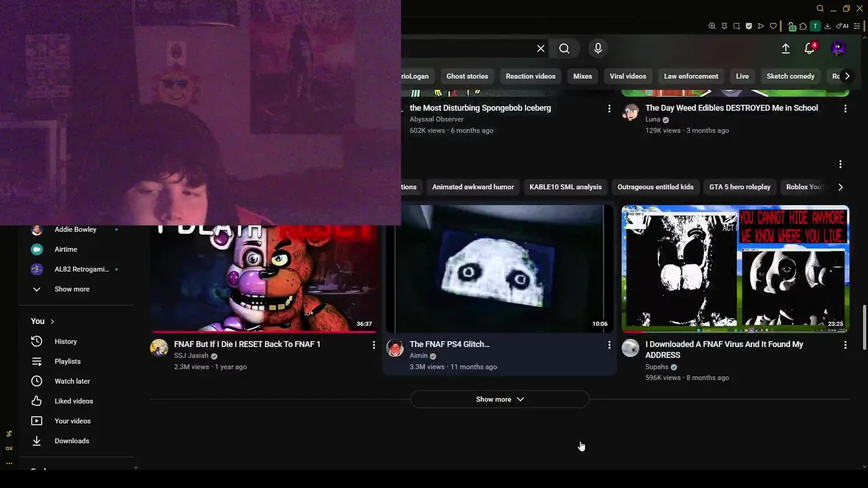The width and height of the screenshot is (868, 488).
Task: Open the green lock icon with 22
Action: 791,26
